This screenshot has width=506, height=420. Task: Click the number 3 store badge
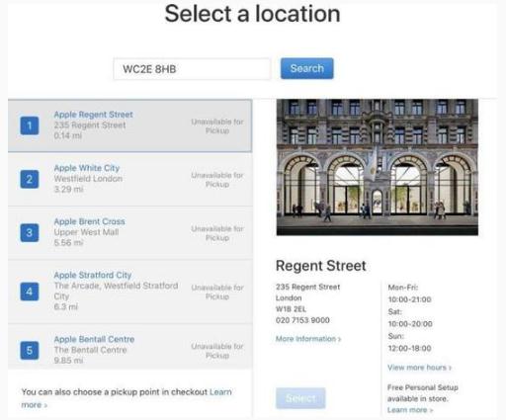[30, 232]
